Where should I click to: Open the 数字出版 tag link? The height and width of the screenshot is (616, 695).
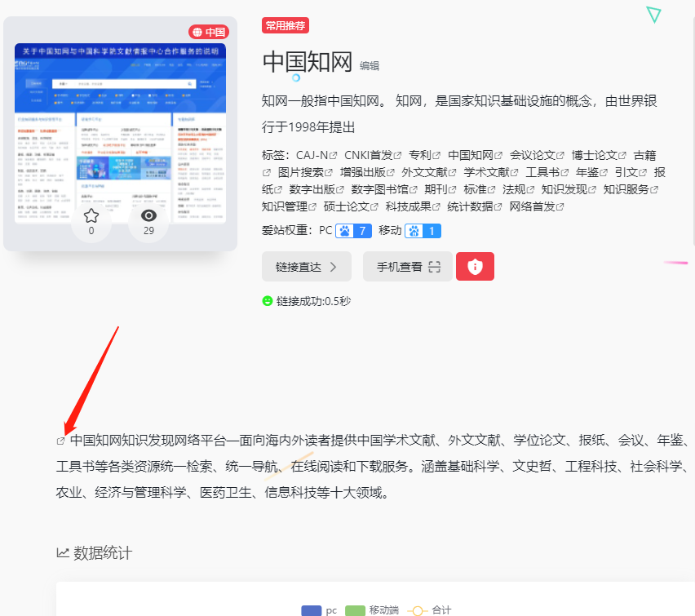click(317, 189)
